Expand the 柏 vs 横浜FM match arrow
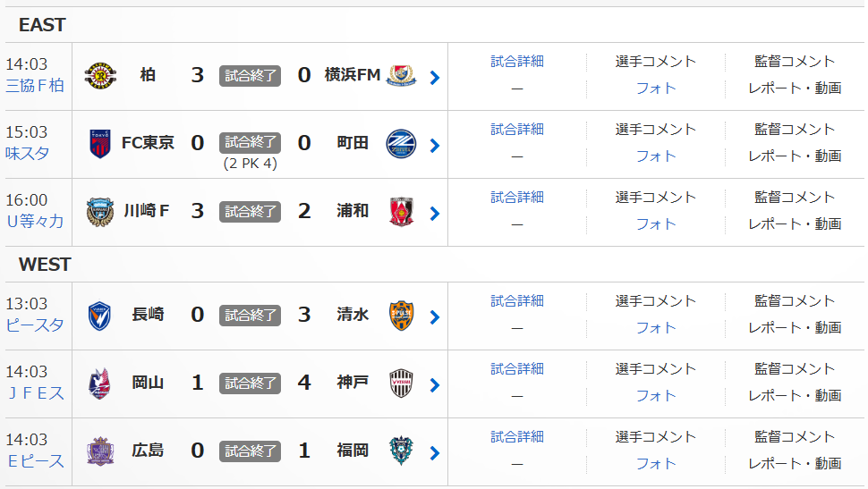Screen dimensions: 868x489 point(435,78)
